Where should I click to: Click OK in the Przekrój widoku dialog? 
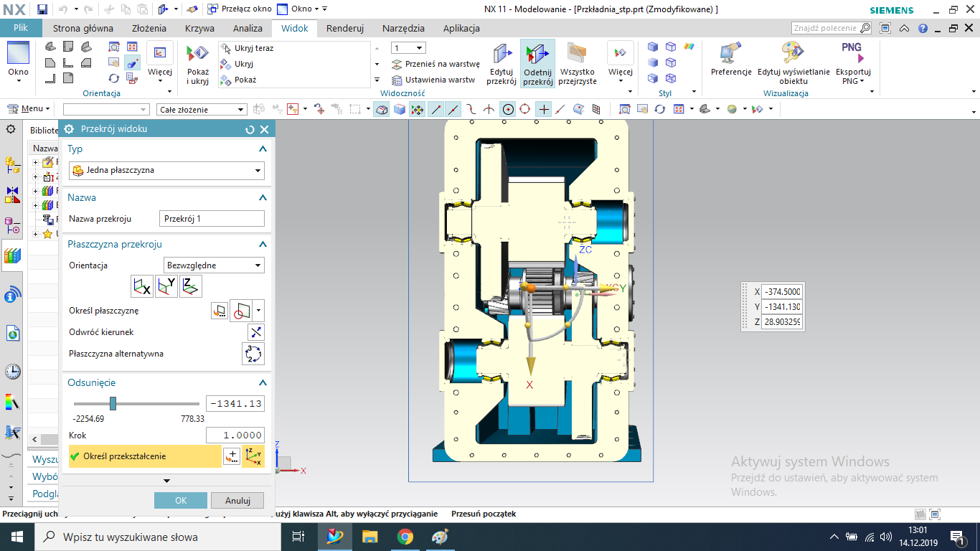click(x=181, y=500)
